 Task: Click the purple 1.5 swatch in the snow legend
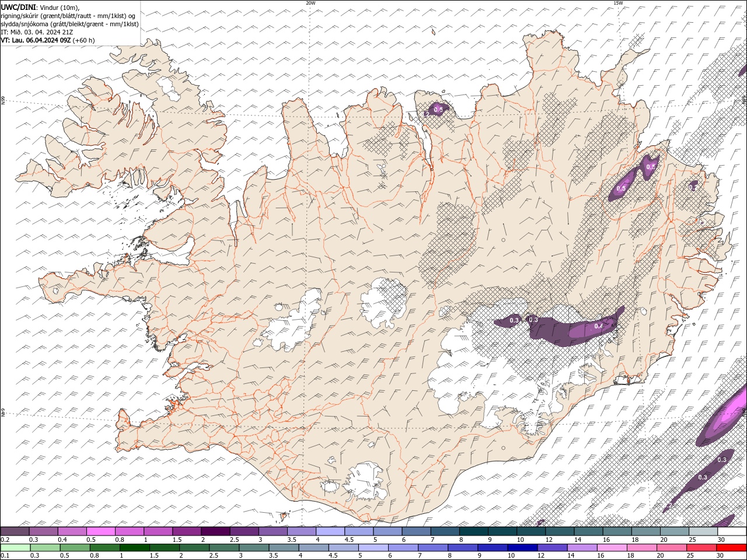pyautogui.click(x=187, y=531)
